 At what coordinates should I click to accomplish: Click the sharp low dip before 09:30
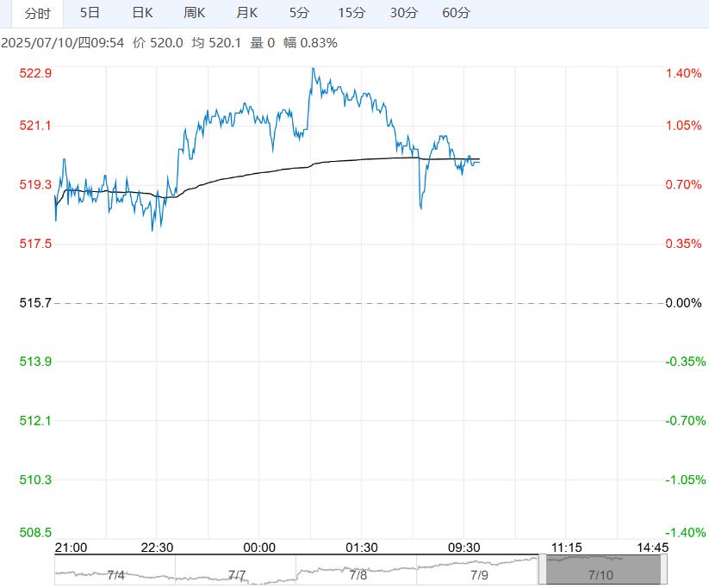pyautogui.click(x=420, y=207)
